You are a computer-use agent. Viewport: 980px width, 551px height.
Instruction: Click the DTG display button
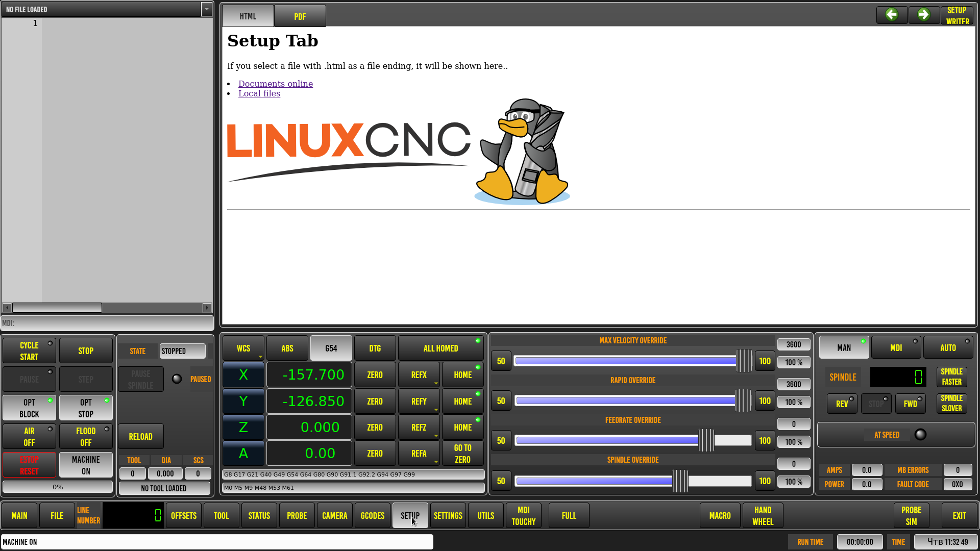pos(375,348)
